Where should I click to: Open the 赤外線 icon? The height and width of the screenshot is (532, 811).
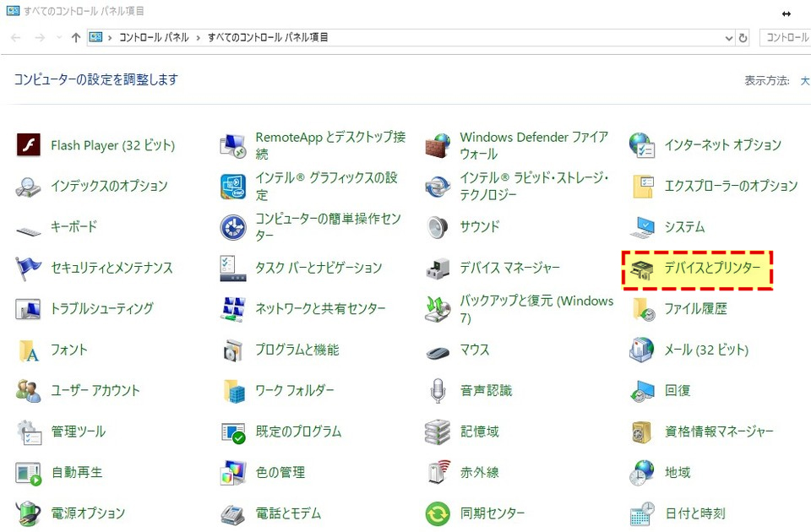point(438,472)
